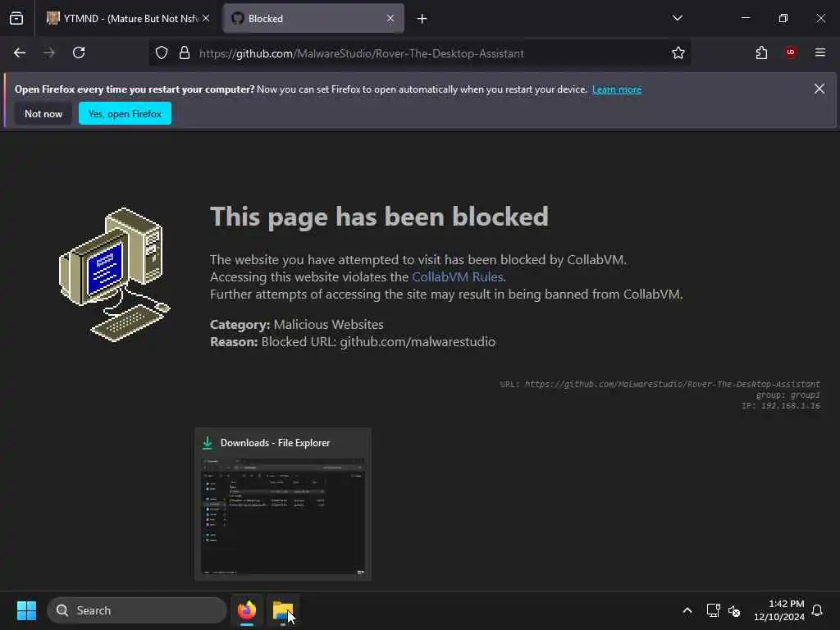This screenshot has height=630, width=840.
Task: Click the taskbar Search box
Action: 137,610
